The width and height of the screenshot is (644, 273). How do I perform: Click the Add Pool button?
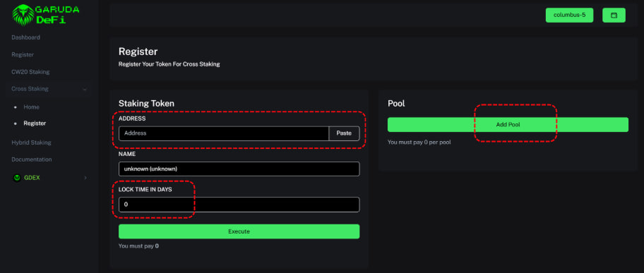508,125
